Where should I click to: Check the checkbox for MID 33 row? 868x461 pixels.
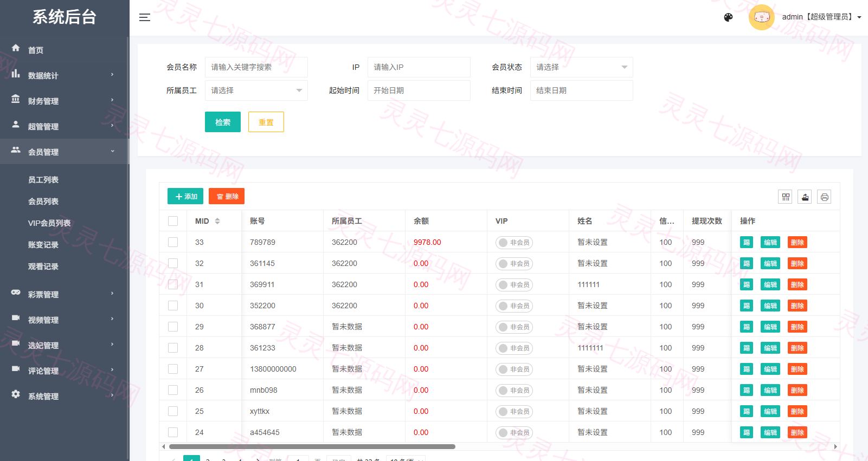pos(173,242)
